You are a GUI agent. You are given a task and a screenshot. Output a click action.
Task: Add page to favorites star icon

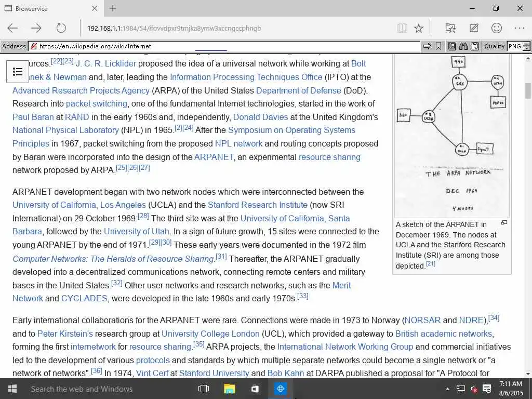[x=419, y=28]
